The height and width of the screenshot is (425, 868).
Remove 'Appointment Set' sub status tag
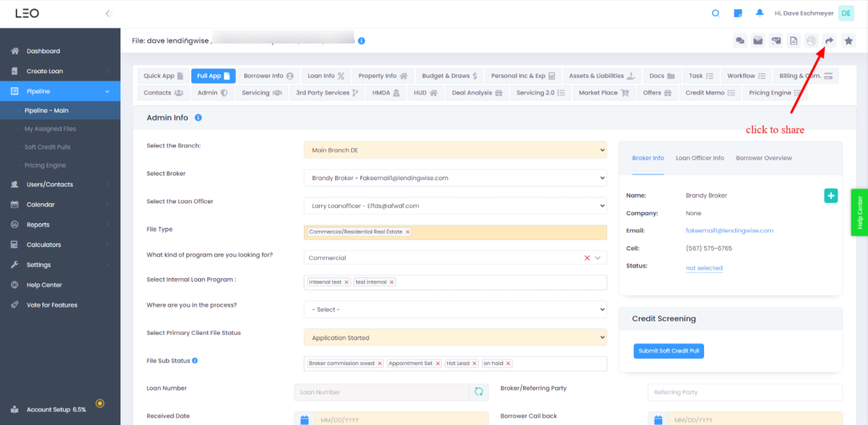[438, 363]
